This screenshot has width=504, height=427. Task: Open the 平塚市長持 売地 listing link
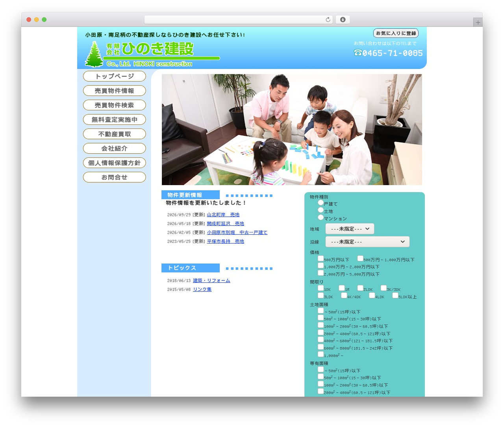(x=226, y=241)
